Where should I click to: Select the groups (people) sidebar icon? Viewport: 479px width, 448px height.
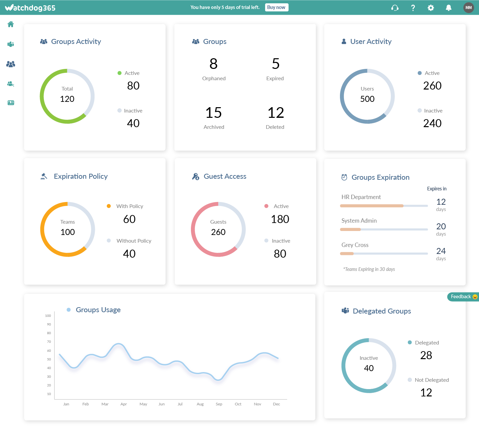tap(11, 64)
